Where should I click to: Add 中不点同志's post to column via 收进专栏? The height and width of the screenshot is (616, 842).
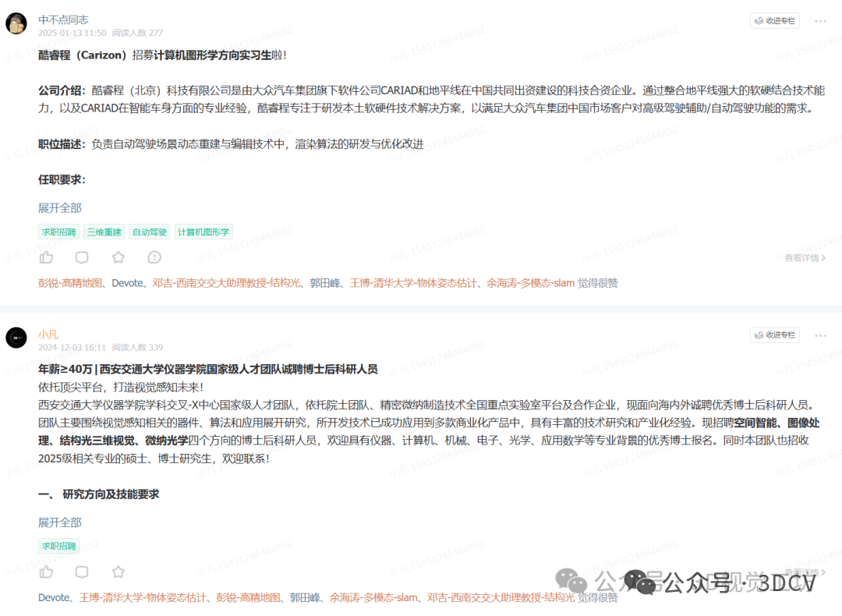(x=775, y=20)
